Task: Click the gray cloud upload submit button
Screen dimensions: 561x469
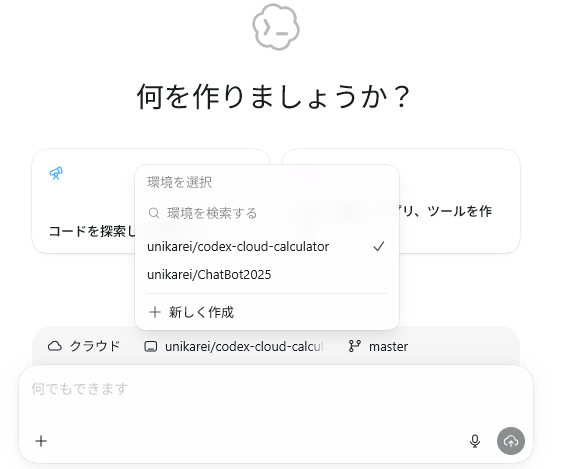Action: pyautogui.click(x=511, y=441)
